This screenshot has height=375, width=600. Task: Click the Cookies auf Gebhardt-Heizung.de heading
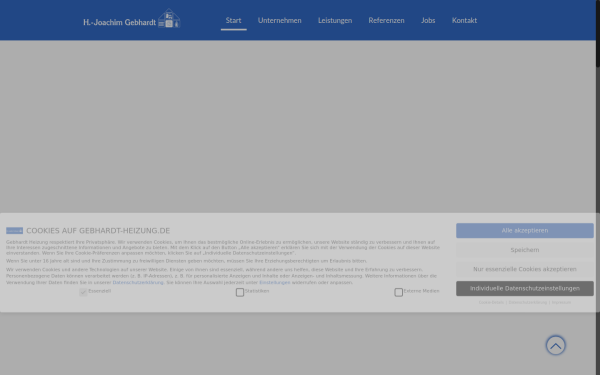(98, 231)
